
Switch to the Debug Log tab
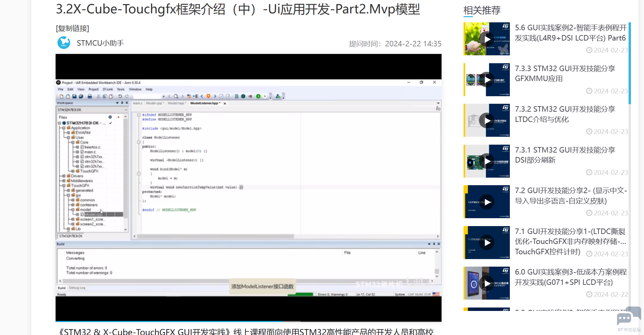click(x=77, y=288)
